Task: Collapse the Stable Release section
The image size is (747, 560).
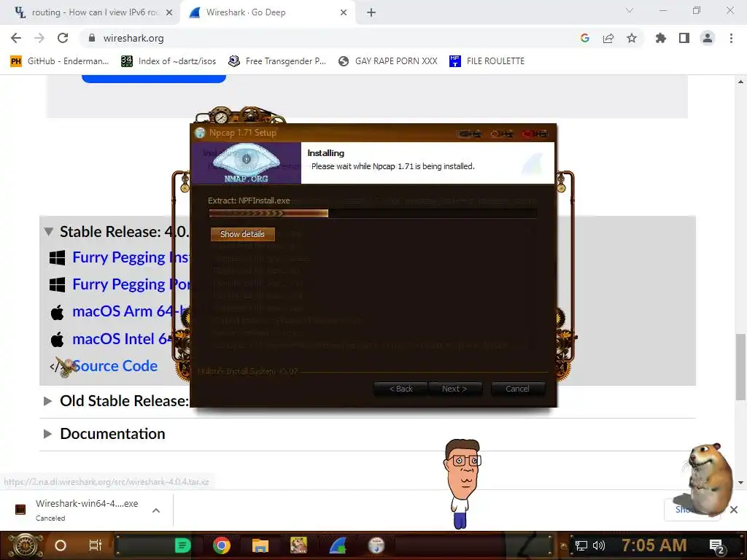Action: point(48,232)
